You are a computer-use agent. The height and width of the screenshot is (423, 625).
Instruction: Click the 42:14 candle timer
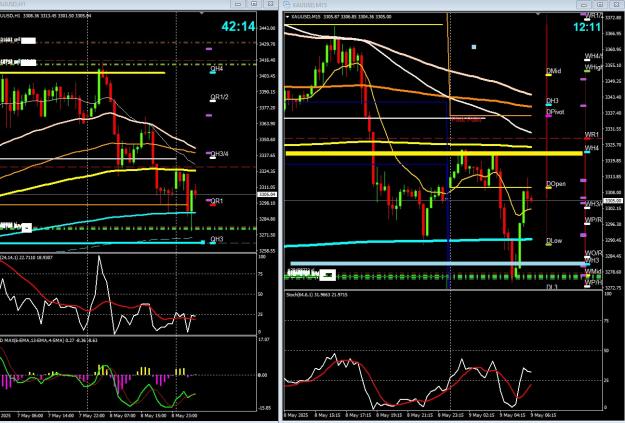coord(238,27)
